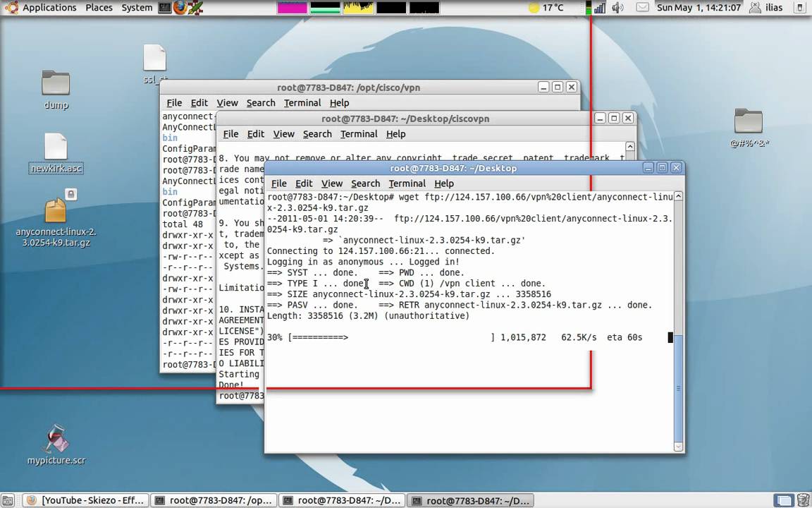
Task: Click the Desktop terminal scrollbar thumb
Action: pos(678,388)
